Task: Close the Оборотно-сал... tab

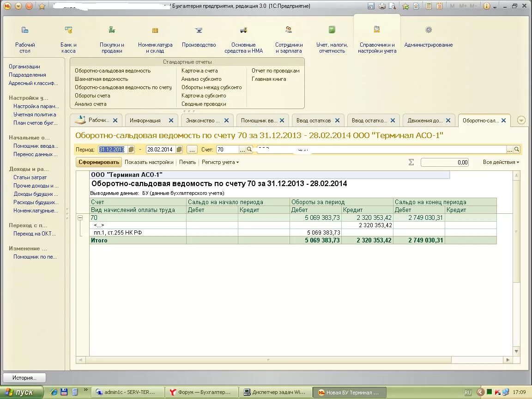Action: coord(503,121)
